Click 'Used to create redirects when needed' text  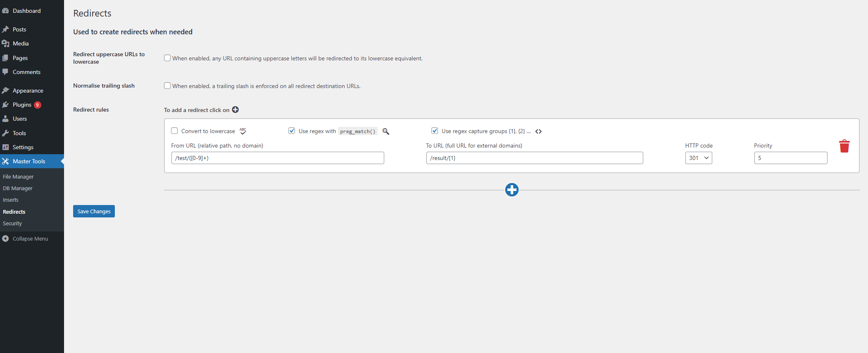pyautogui.click(x=133, y=32)
